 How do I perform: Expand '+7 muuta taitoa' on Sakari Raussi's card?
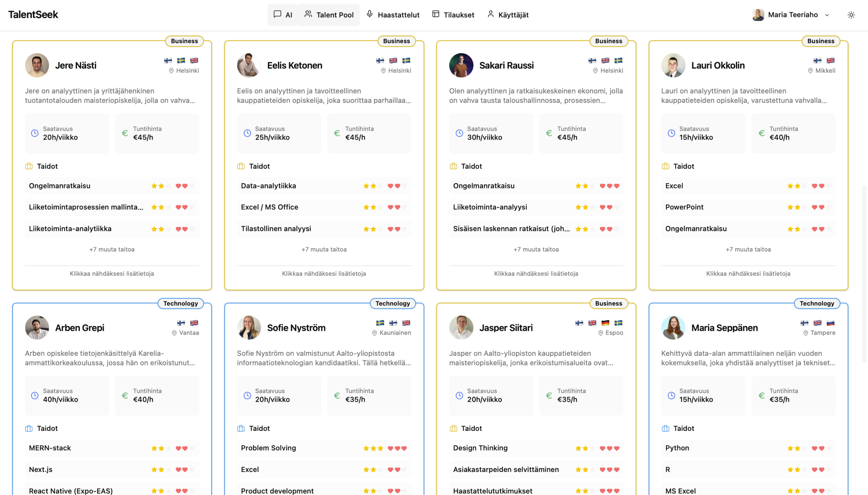[x=536, y=249]
